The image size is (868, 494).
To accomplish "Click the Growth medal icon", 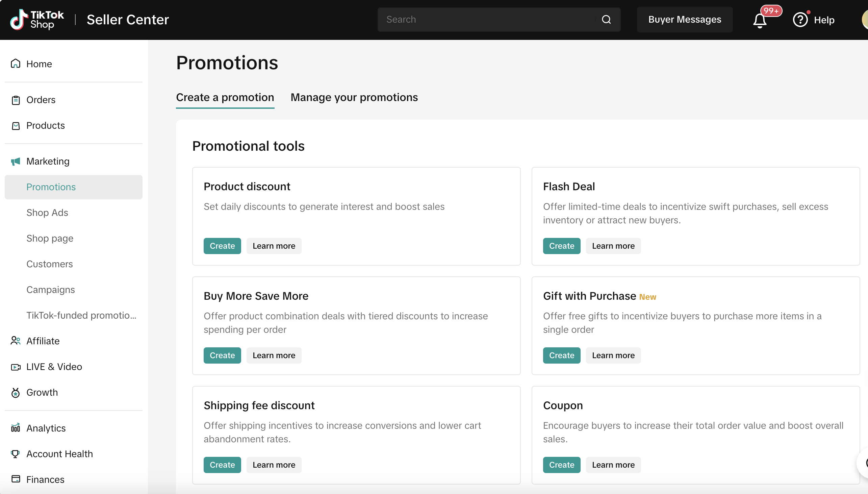I will point(16,393).
